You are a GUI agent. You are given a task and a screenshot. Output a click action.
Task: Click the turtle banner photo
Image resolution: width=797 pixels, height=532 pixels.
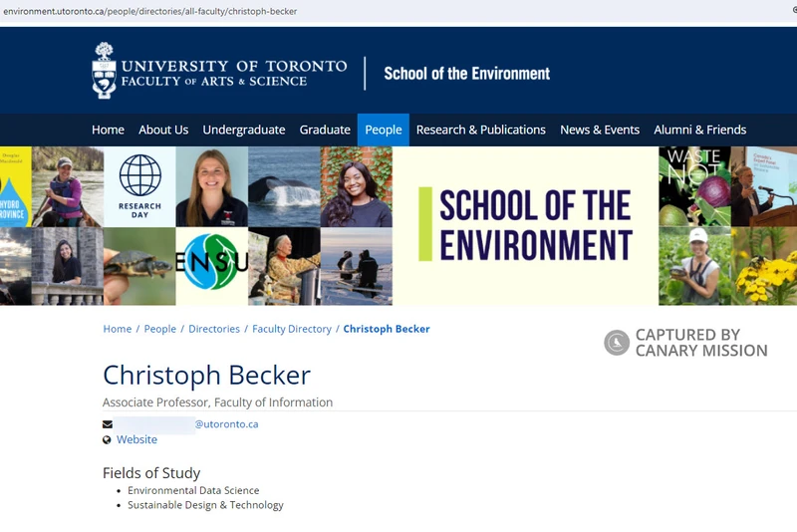click(139, 266)
